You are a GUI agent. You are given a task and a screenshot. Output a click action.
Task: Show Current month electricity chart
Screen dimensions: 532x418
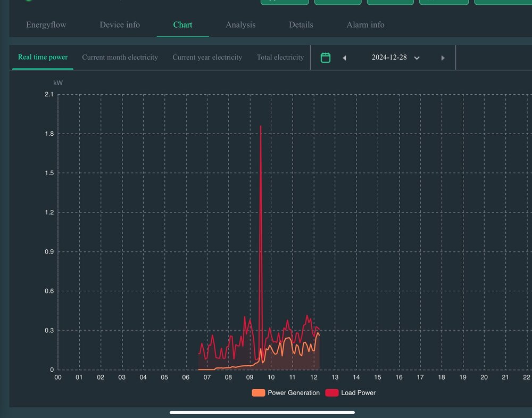coord(120,58)
